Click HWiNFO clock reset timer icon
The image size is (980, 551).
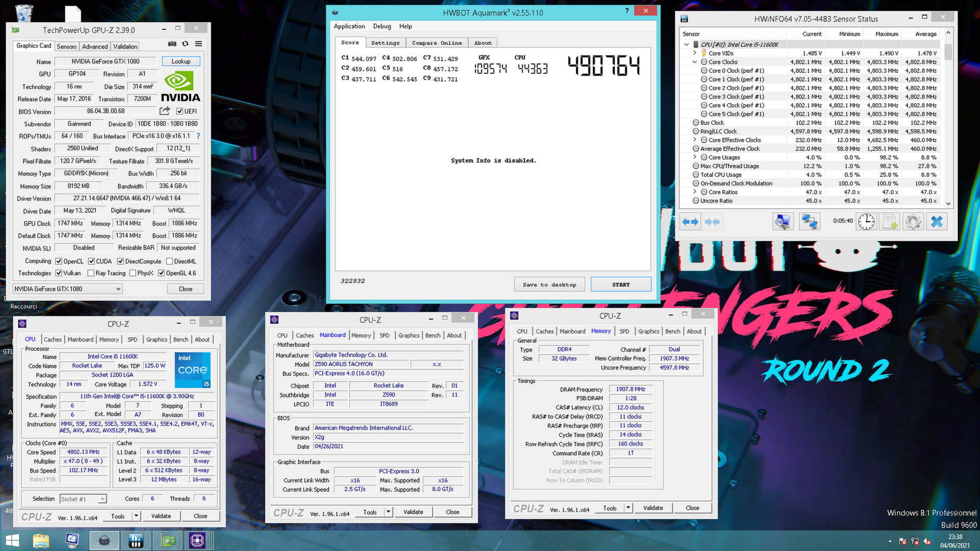click(866, 221)
